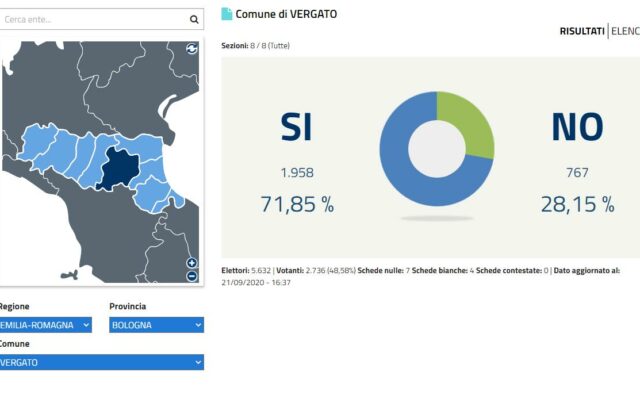The image size is (640, 395).
Task: Click the 71,85 % SI percentage
Action: click(297, 204)
